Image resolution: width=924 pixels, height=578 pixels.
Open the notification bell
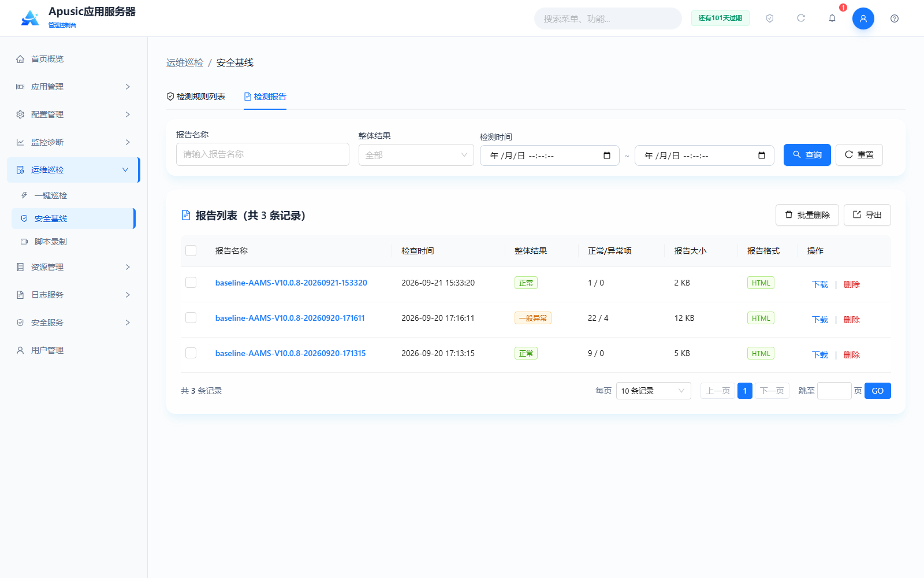tap(832, 18)
